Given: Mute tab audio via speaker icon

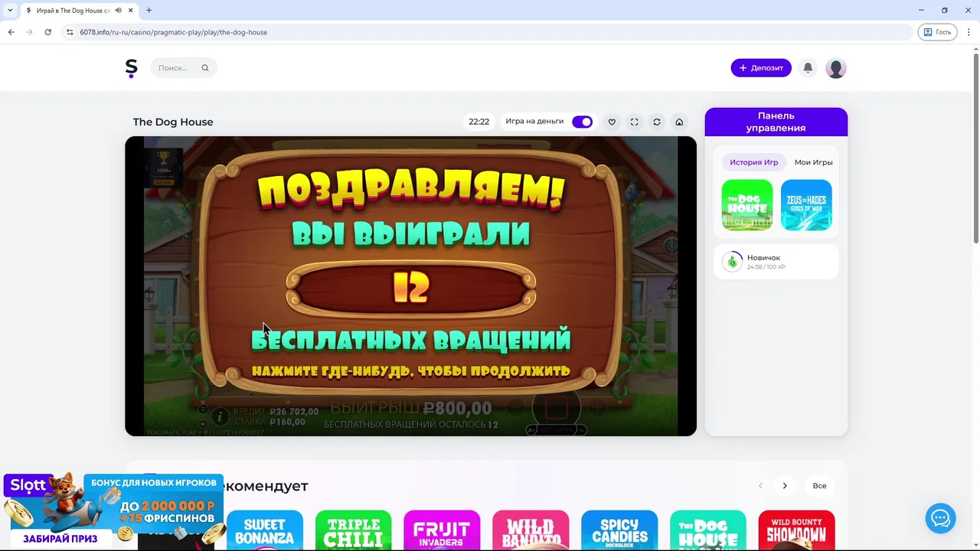Looking at the screenshot, I should [119, 10].
